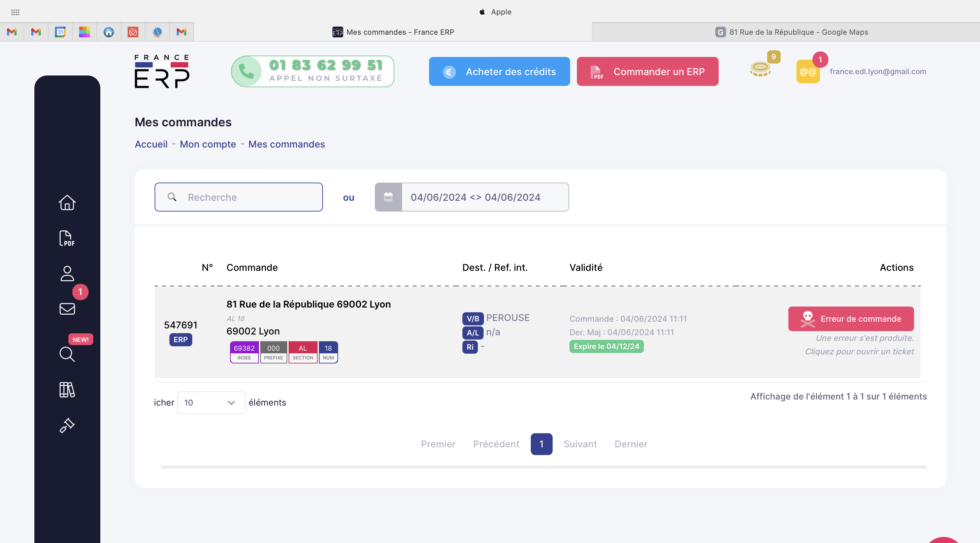Open the messages envelope sidebar icon
The image size is (980, 543).
pos(67,309)
